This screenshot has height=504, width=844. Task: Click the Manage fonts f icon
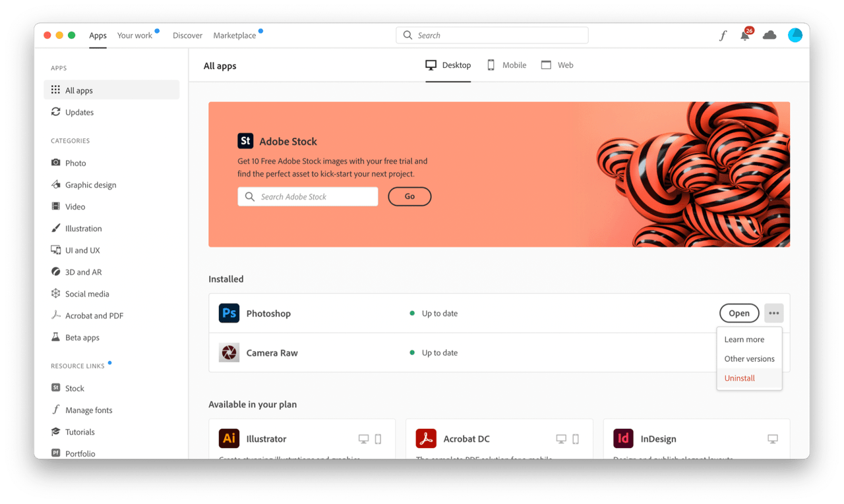[x=55, y=410]
